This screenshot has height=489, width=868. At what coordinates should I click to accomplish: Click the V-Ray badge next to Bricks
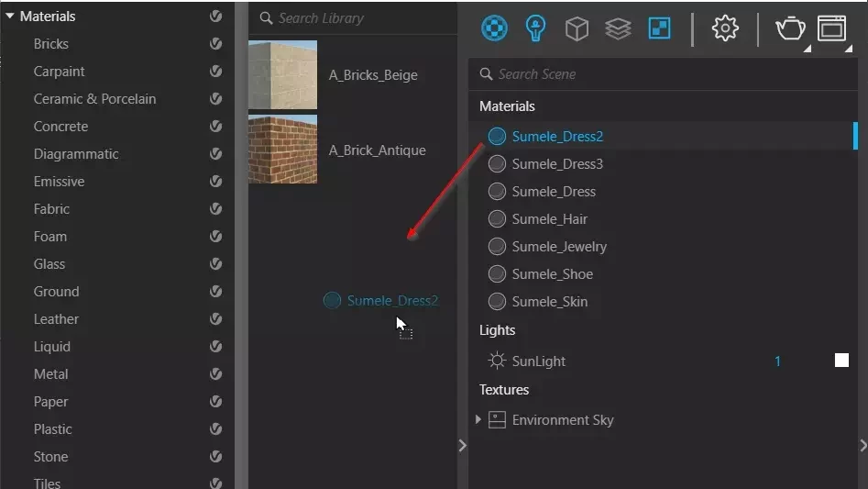[x=216, y=44]
